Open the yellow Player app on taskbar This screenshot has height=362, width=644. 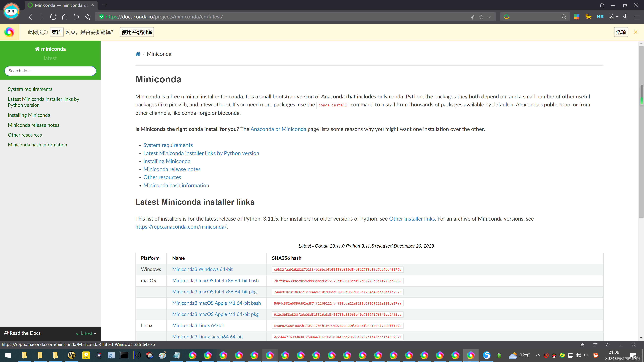click(x=86, y=355)
